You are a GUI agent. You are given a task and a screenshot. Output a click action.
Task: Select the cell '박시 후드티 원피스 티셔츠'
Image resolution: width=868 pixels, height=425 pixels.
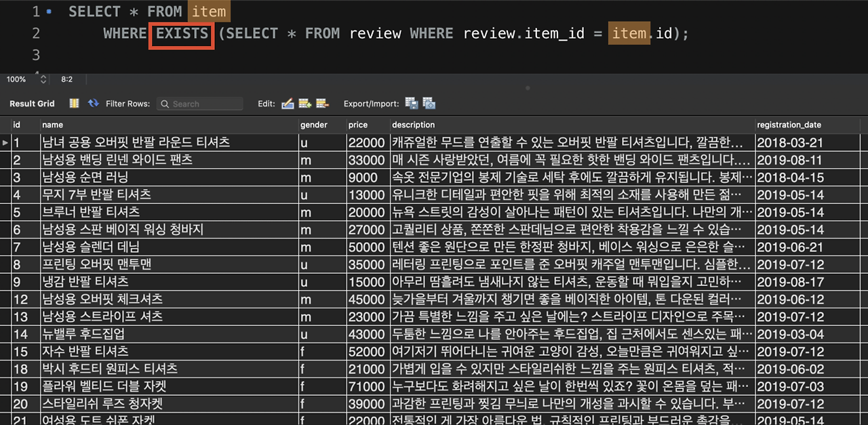[x=169, y=369]
